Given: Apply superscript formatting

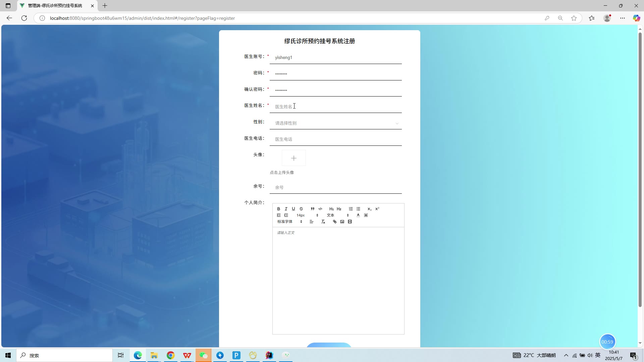Looking at the screenshot, I should point(377,209).
